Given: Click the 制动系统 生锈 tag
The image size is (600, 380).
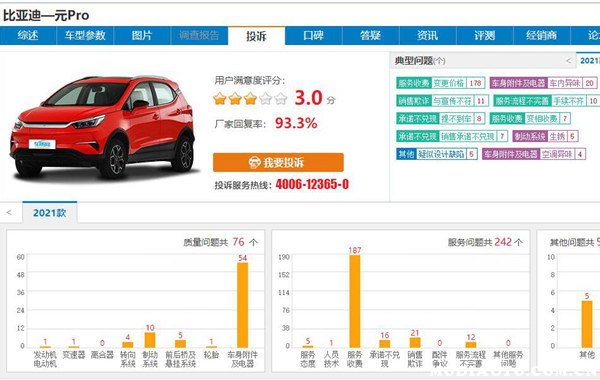Looking at the screenshot, I should coord(545,136).
